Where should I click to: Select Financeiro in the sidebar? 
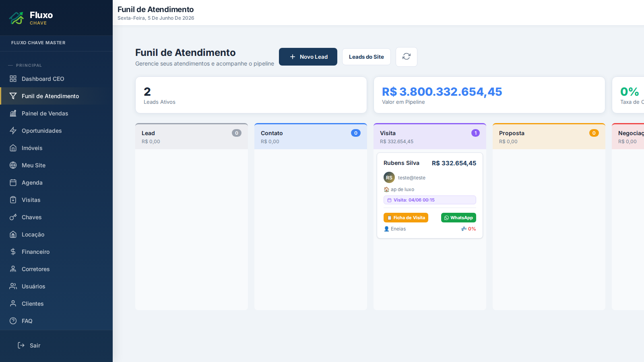[x=56, y=252]
